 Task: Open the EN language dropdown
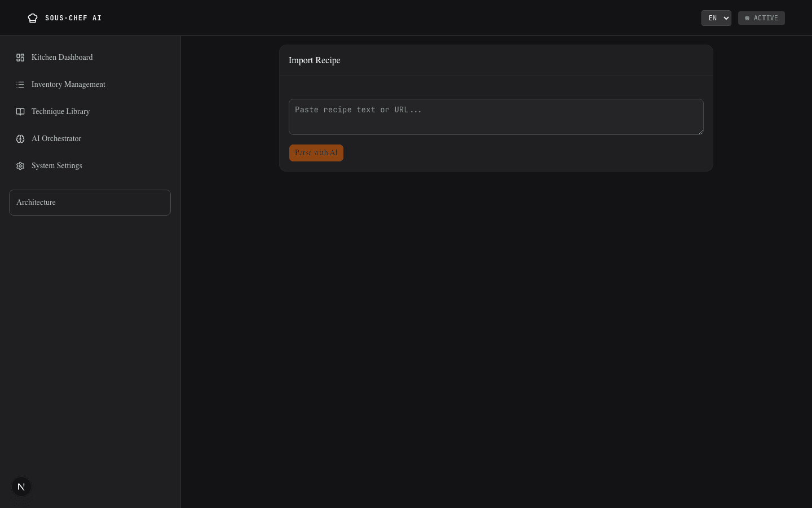pos(716,18)
